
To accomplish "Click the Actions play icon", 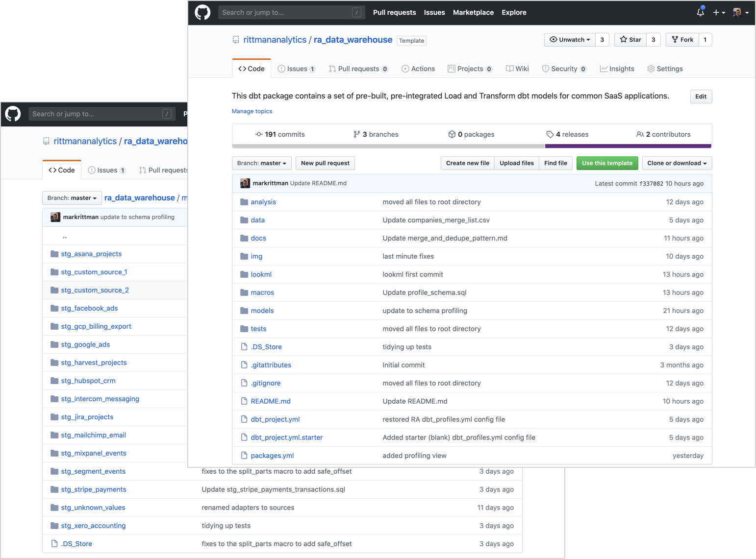I will pos(405,69).
